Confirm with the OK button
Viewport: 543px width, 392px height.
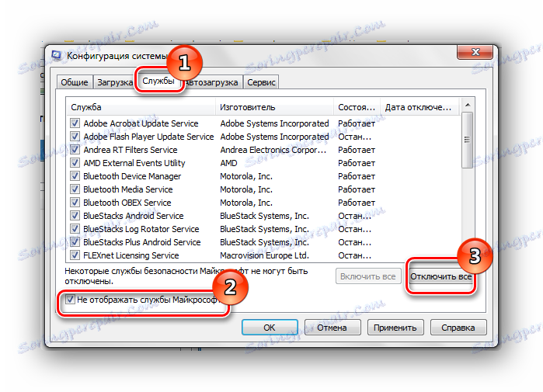point(270,328)
